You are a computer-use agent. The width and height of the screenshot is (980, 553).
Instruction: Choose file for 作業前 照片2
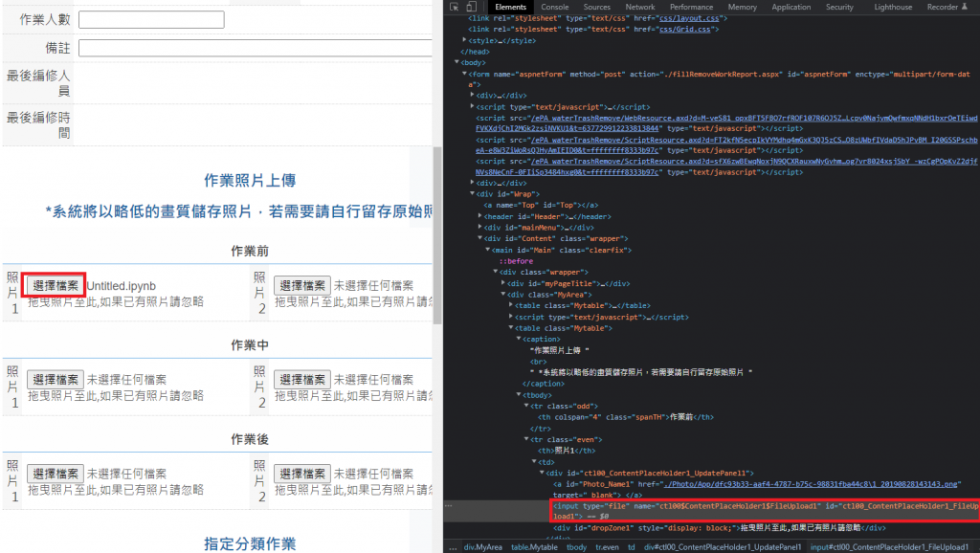click(x=301, y=285)
